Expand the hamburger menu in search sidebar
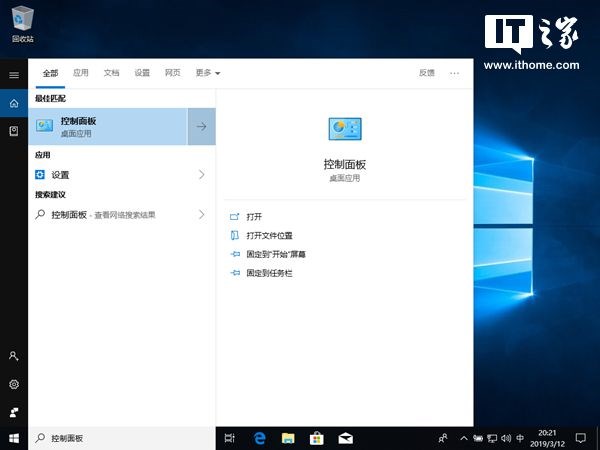This screenshot has height=450, width=600. [x=14, y=75]
